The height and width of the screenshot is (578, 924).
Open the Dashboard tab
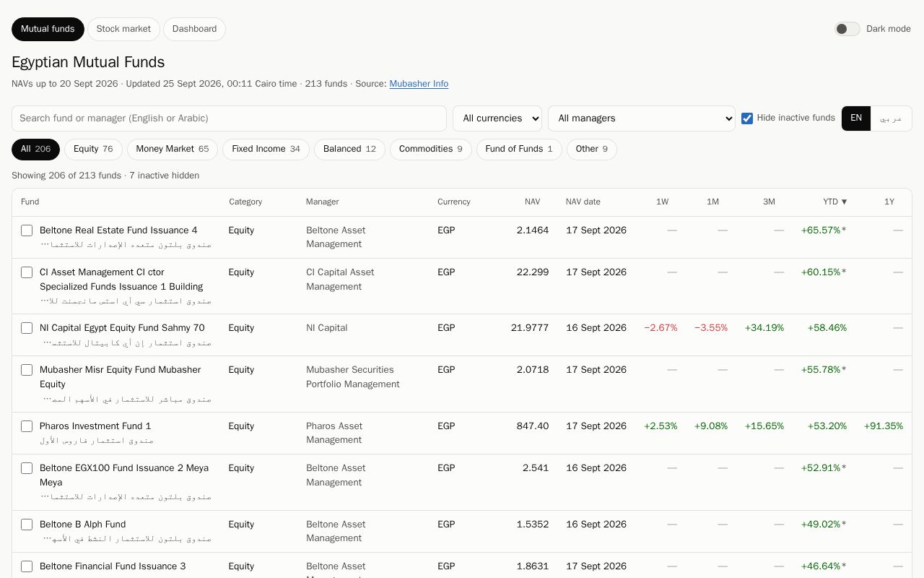click(194, 29)
